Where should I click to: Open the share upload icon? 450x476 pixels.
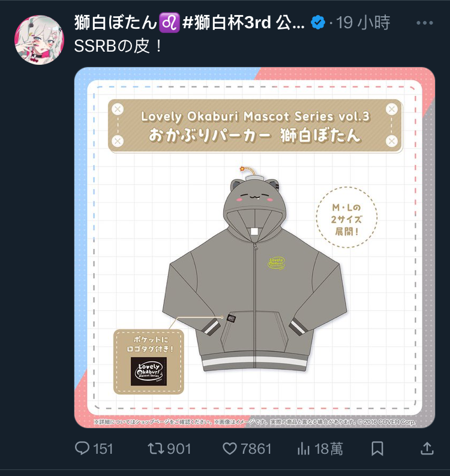click(427, 448)
